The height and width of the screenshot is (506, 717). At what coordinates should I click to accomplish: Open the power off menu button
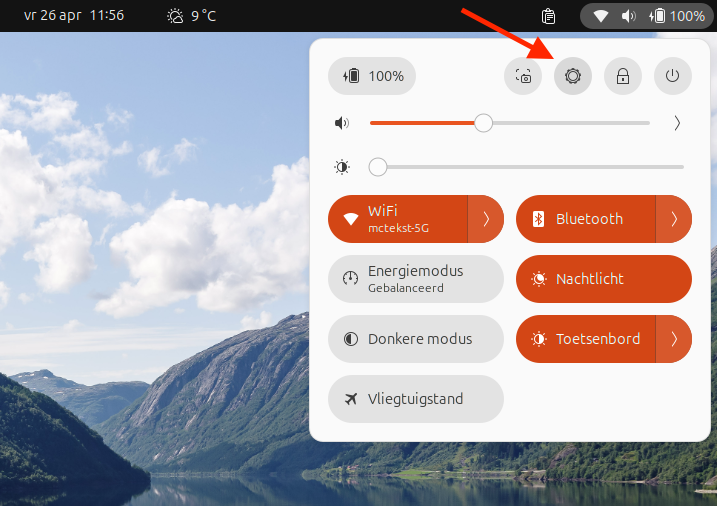tap(673, 76)
